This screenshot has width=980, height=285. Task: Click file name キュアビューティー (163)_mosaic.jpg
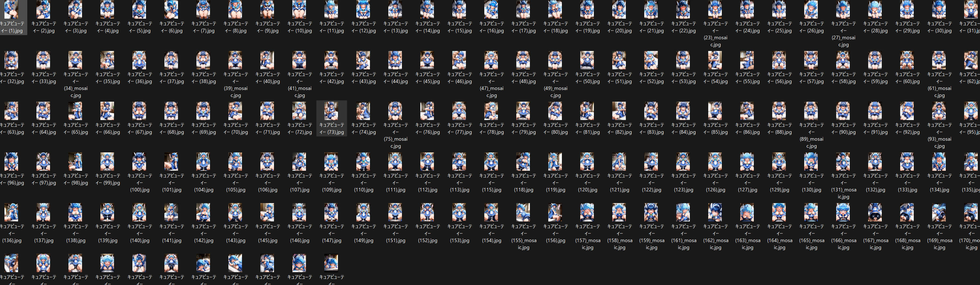point(747,237)
